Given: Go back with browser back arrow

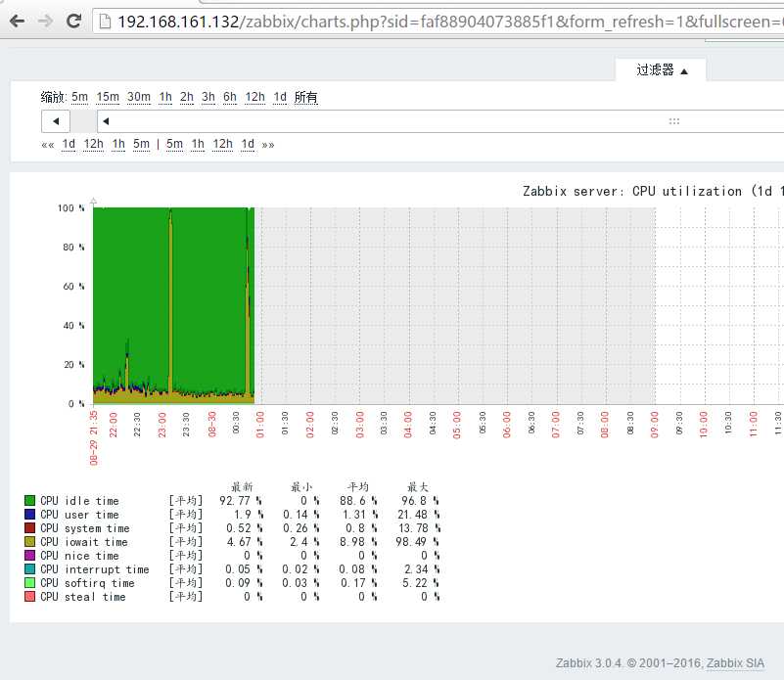Looking at the screenshot, I should point(18,21).
